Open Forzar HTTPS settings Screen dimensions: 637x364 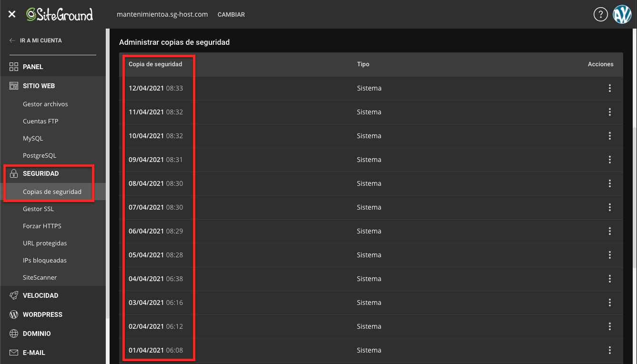42,226
